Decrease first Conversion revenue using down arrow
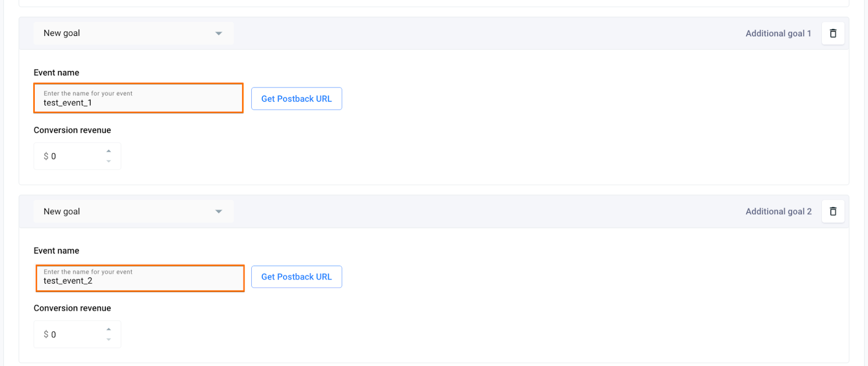The height and width of the screenshot is (366, 868). (x=108, y=161)
